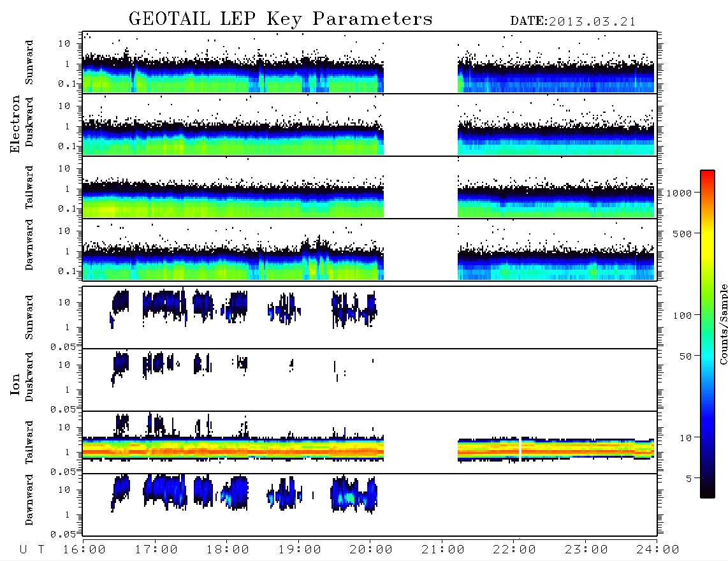Click the 'Ion' group label

tap(15, 384)
